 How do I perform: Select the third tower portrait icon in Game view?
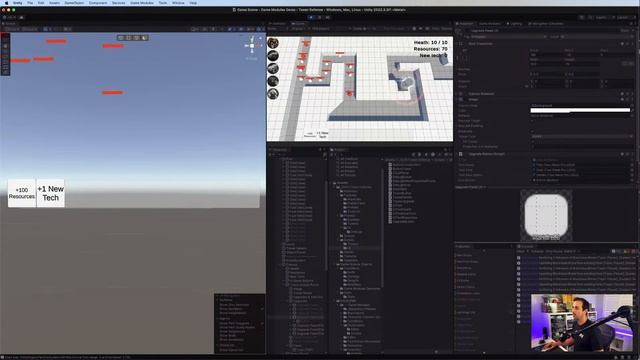click(273, 68)
